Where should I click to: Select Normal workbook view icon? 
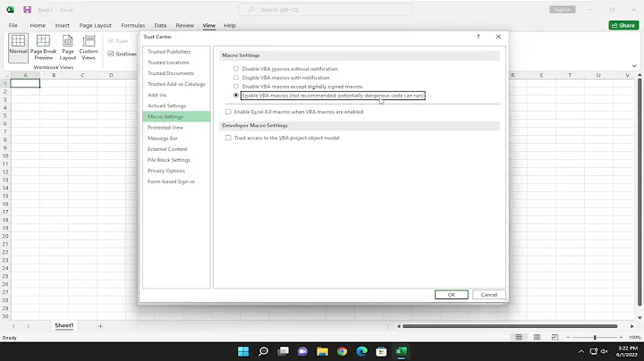tap(18, 47)
